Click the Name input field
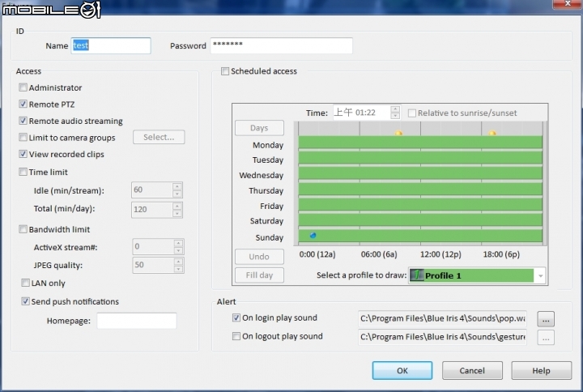Viewport: 583px width, 392px height. tap(111, 45)
